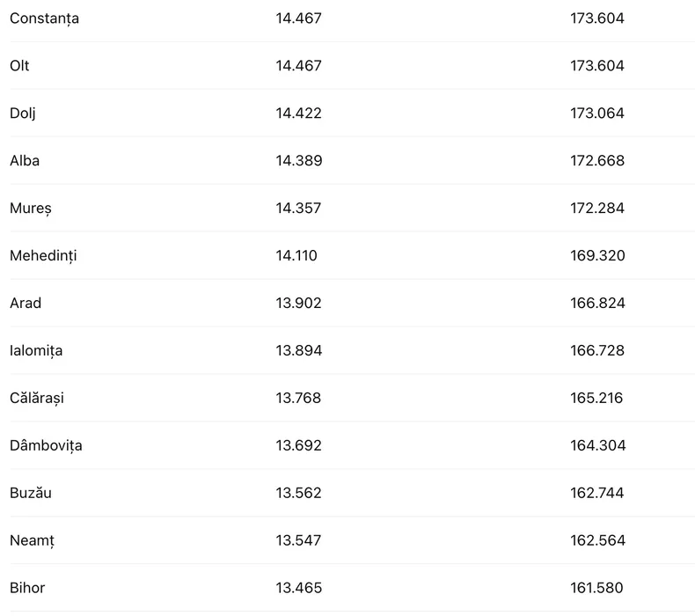Screen dimensions: 695x616
Task: Click the Mureș county name
Action: (31, 208)
